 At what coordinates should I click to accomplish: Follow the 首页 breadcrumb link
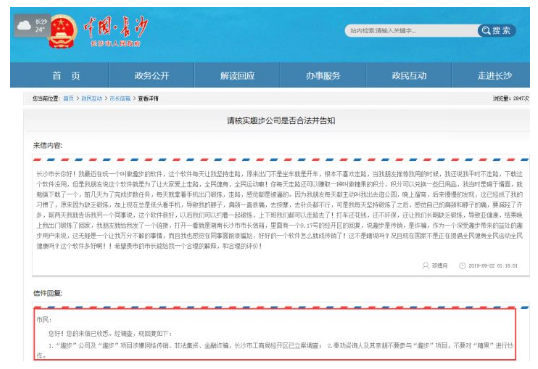coord(68,99)
